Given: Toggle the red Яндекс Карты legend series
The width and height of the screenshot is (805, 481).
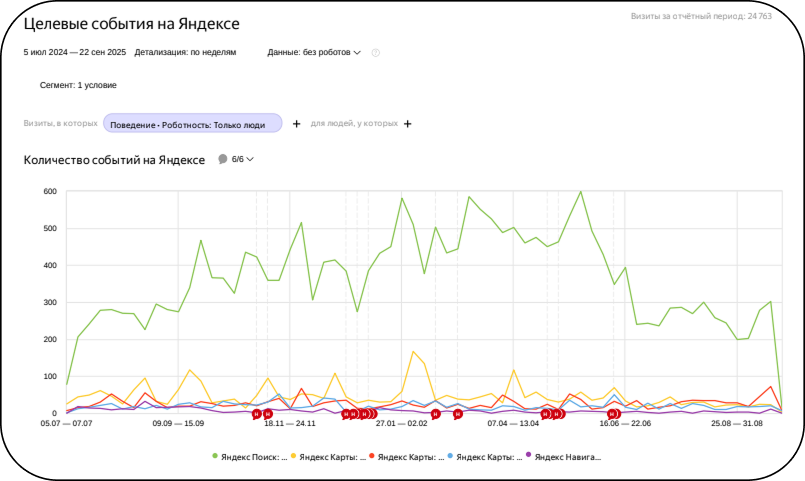Looking at the screenshot, I should click(x=407, y=457).
